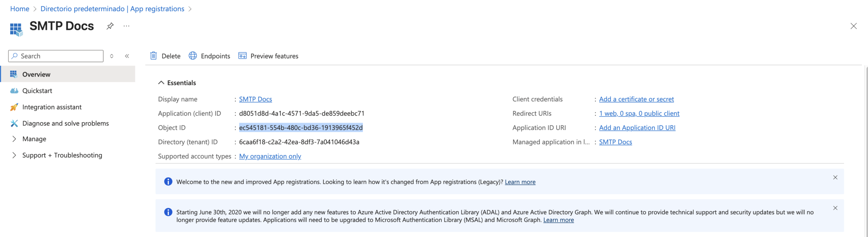
Task: Pin the SMTP Docs blade
Action: [x=110, y=26]
